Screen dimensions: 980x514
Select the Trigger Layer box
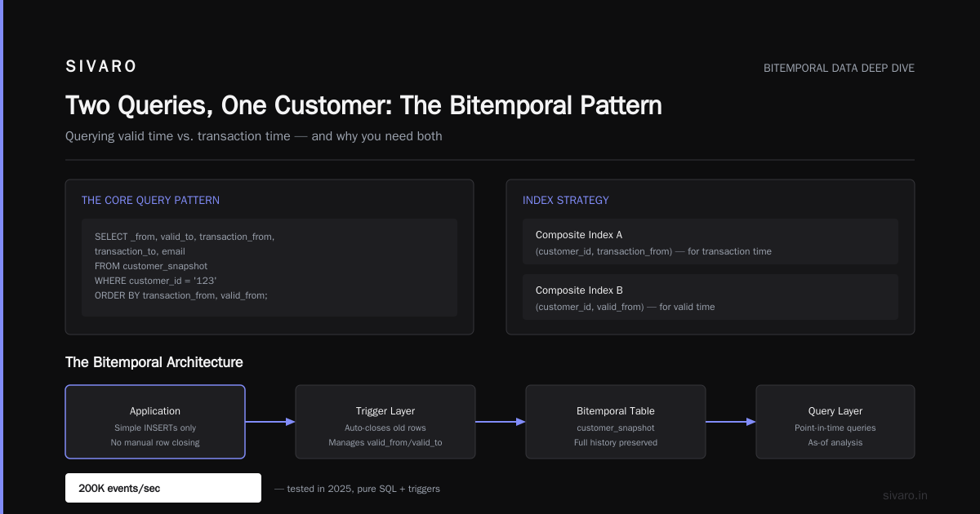[x=385, y=422]
